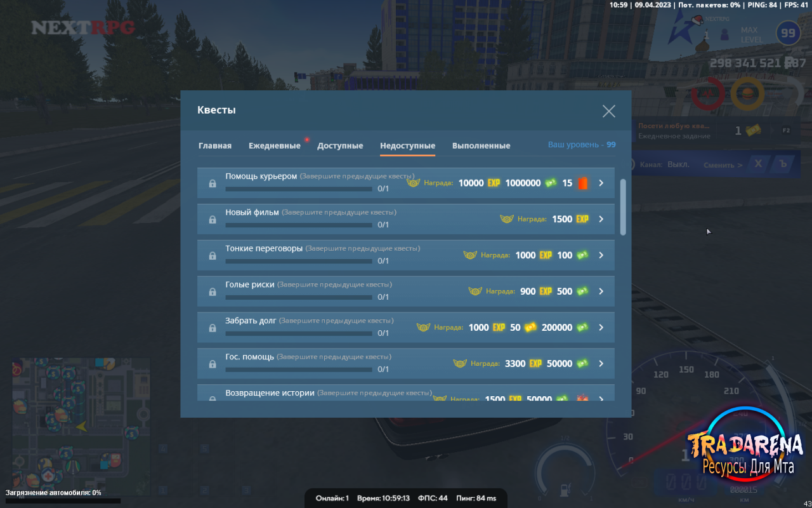Click the Онлайн: 1 status entry
812x508 pixels.
point(332,498)
